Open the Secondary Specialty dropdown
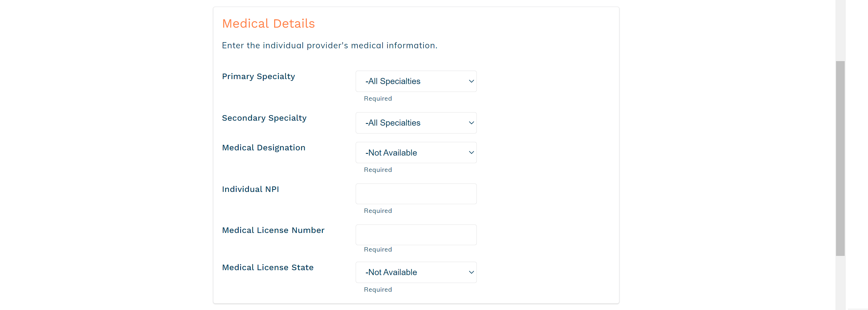868x310 pixels. coord(416,123)
